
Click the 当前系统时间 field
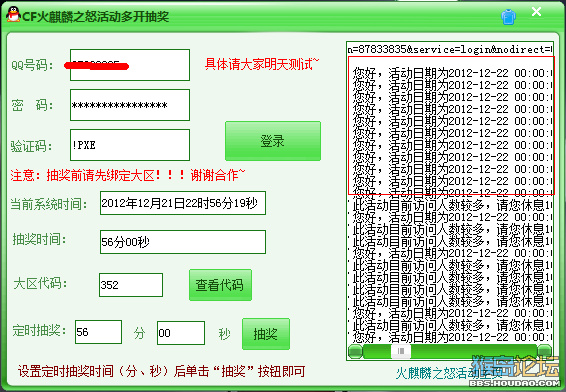pyautogui.click(x=183, y=203)
